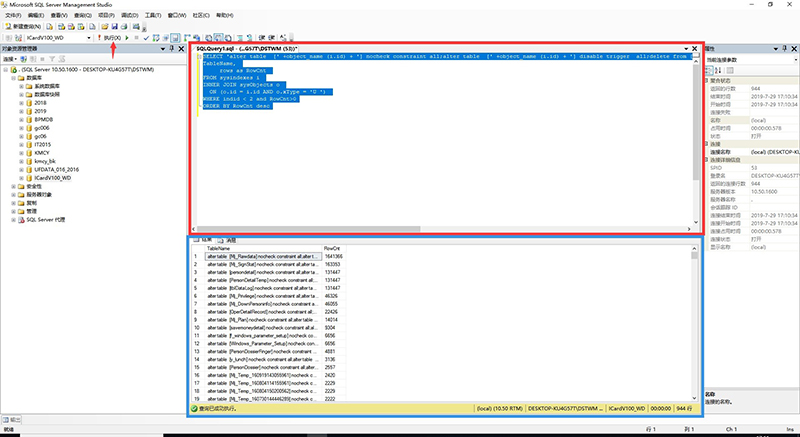Click the blue checkmark parse query icon

pyautogui.click(x=146, y=38)
